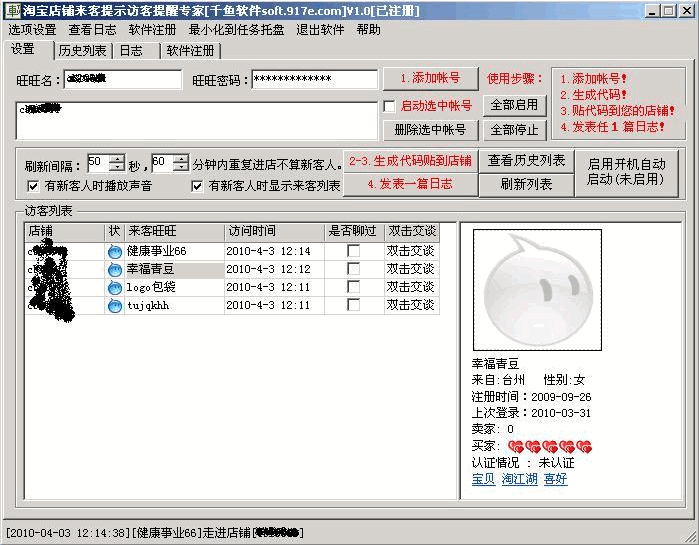Click 启用开机自动启动 button
The height and width of the screenshot is (545, 699).
coord(627,173)
